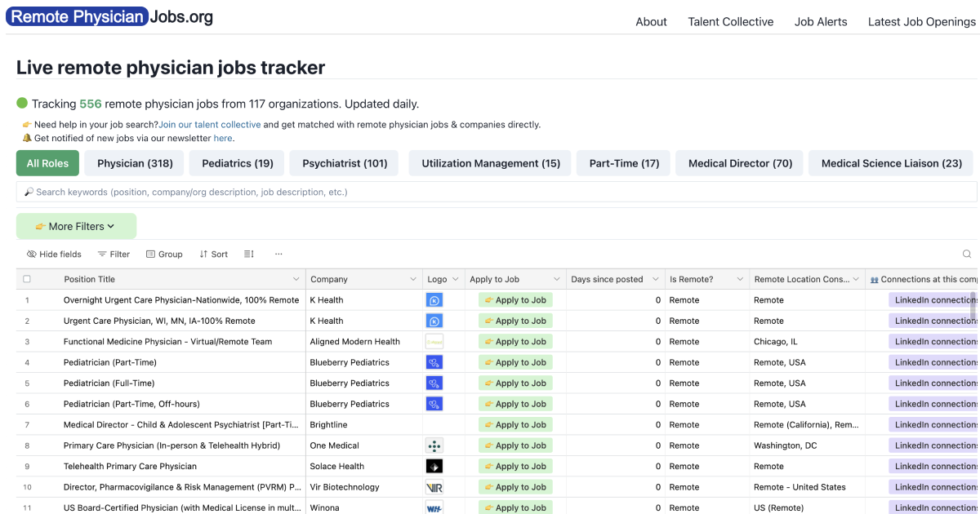Open the three-dots more options menu
The image size is (980, 514).
pyautogui.click(x=278, y=254)
